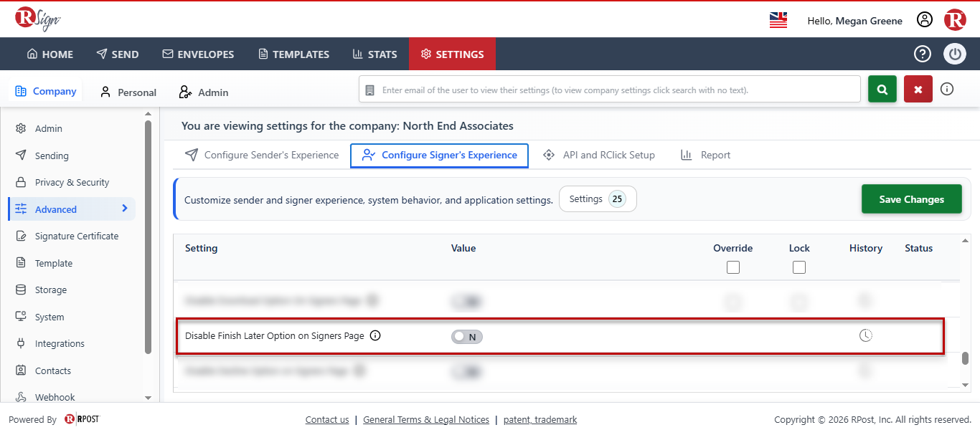Open the Contact us link
The height and width of the screenshot is (435, 980).
[x=327, y=420]
